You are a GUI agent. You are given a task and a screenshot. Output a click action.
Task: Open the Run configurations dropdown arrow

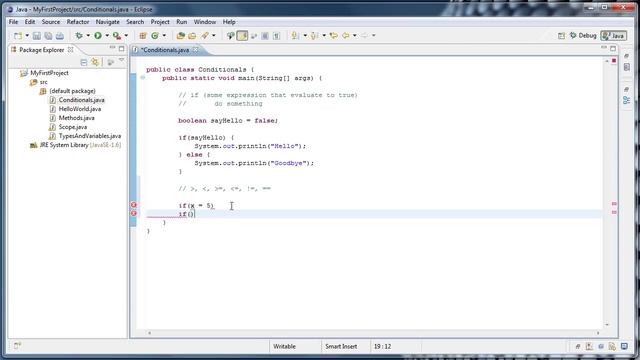(x=107, y=36)
